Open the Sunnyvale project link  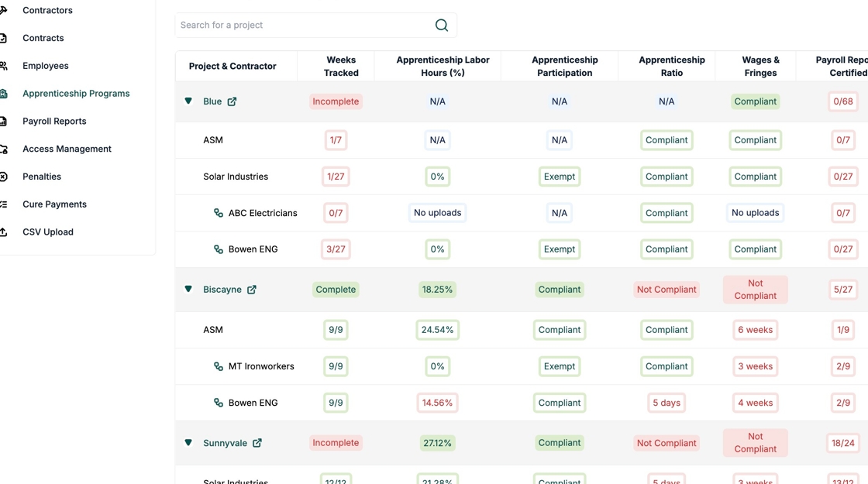pyautogui.click(x=225, y=443)
